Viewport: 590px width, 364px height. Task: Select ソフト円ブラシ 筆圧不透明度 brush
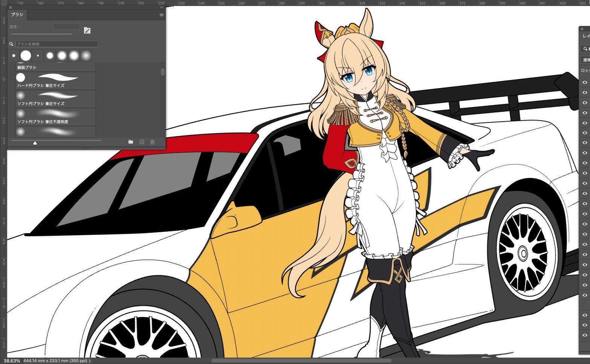55,117
